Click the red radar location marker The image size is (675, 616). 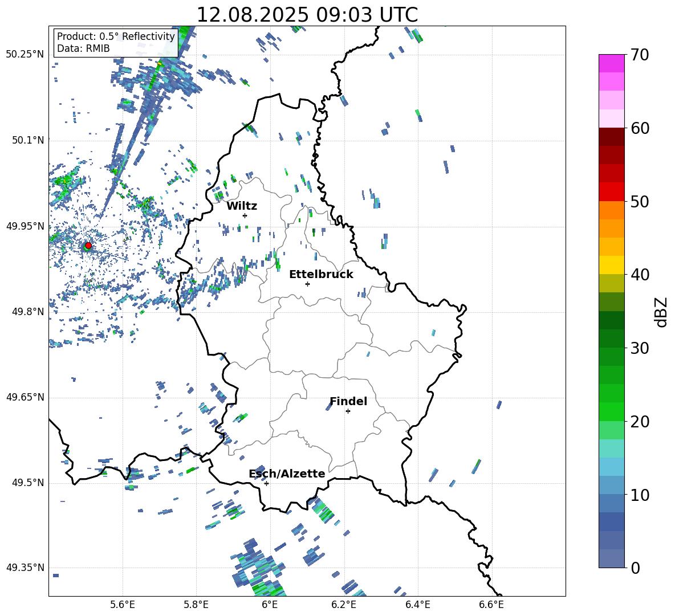88,245
